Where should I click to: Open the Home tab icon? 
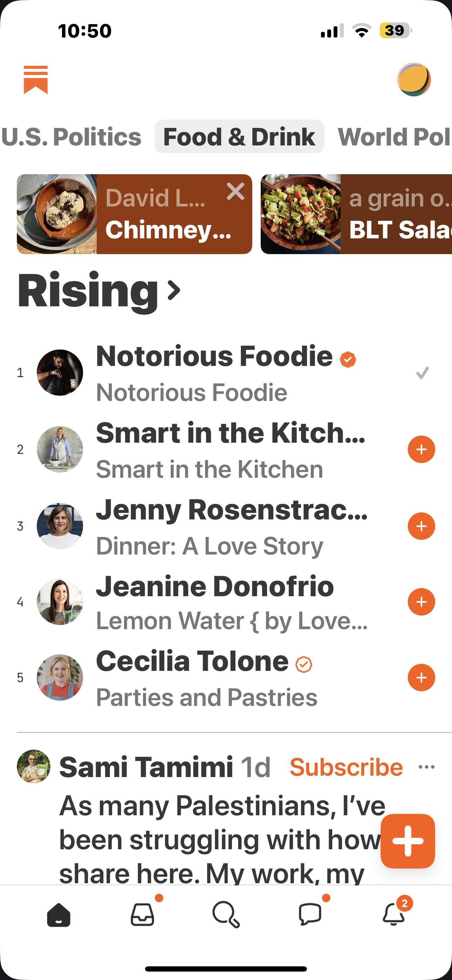coord(59,914)
